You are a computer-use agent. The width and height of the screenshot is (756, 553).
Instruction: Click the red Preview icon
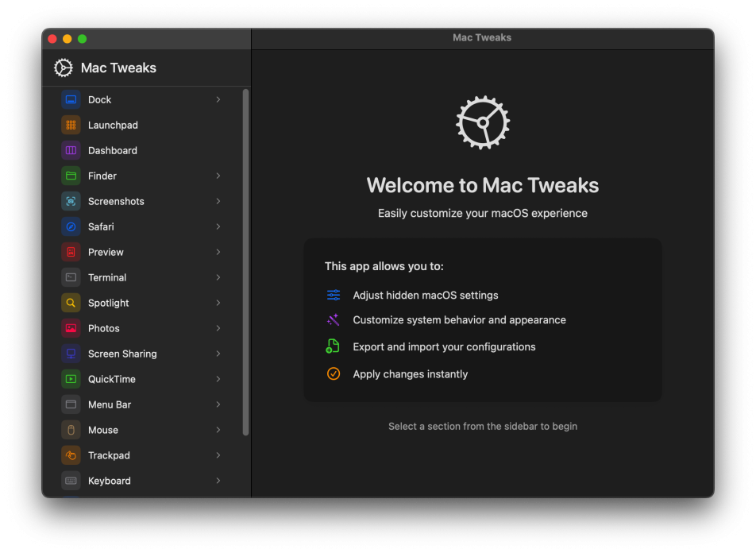coord(71,252)
